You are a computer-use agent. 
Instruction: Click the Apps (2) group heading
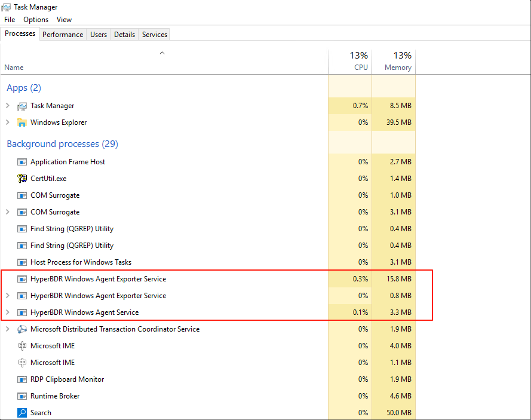(24, 88)
